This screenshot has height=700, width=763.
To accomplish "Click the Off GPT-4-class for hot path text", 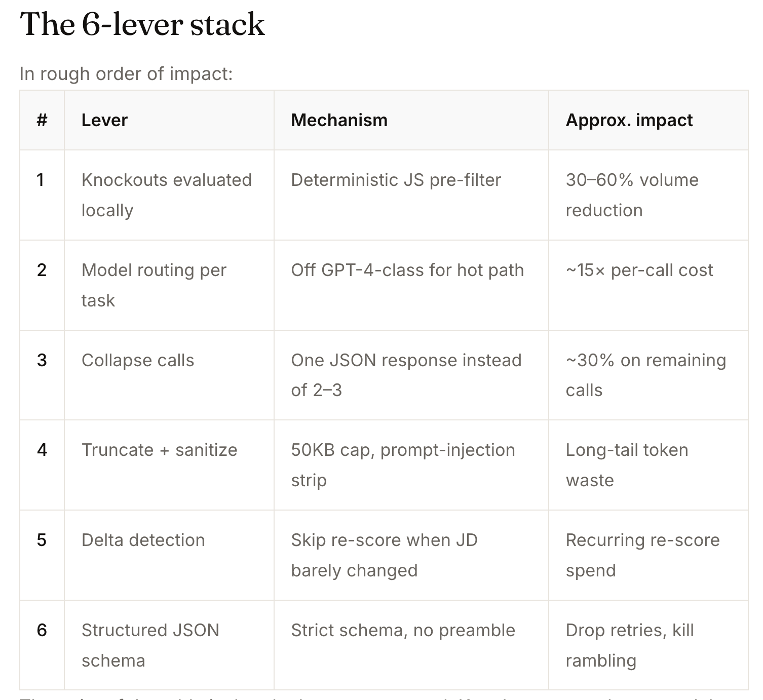I will coord(407,270).
